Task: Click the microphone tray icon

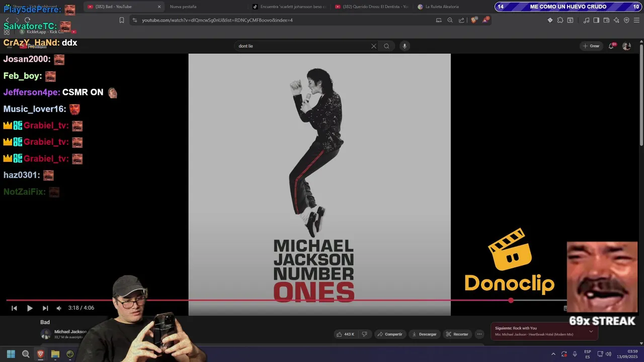Action: point(575,354)
